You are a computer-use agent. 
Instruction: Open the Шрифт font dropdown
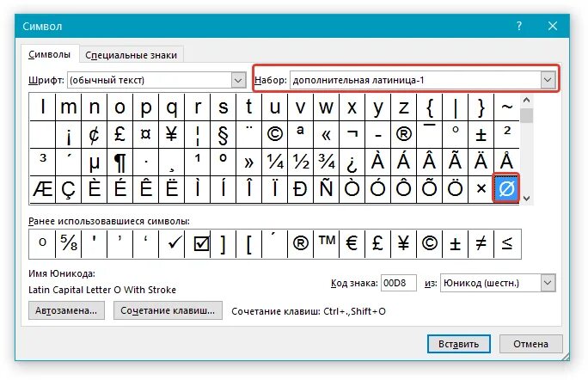[x=238, y=80]
